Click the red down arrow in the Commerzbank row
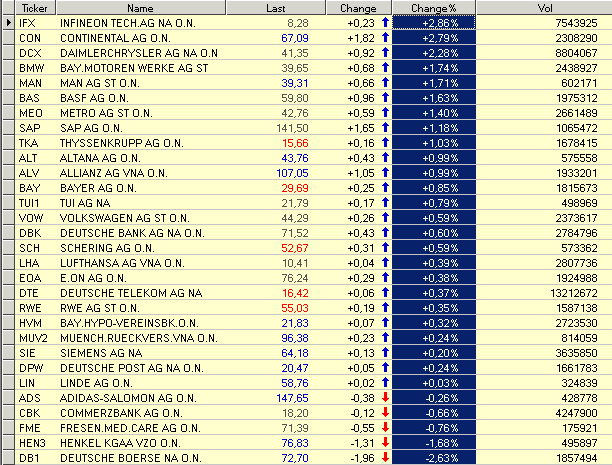Image resolution: width=612 pixels, height=465 pixels. coord(384,411)
